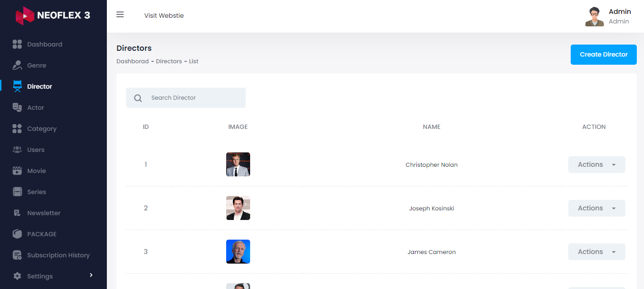
Task: Toggle the sidebar with the hamburger icon
Action: (x=120, y=14)
